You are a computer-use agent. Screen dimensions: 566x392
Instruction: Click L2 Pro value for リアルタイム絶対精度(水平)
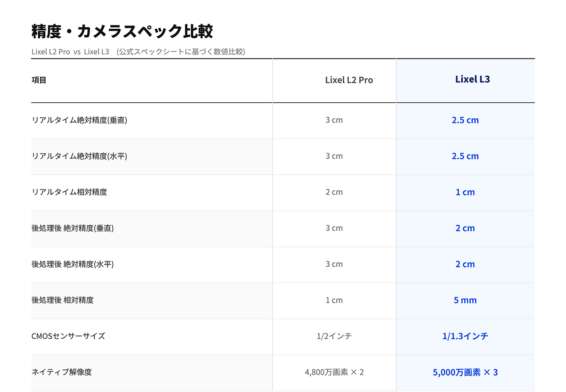pos(334,156)
